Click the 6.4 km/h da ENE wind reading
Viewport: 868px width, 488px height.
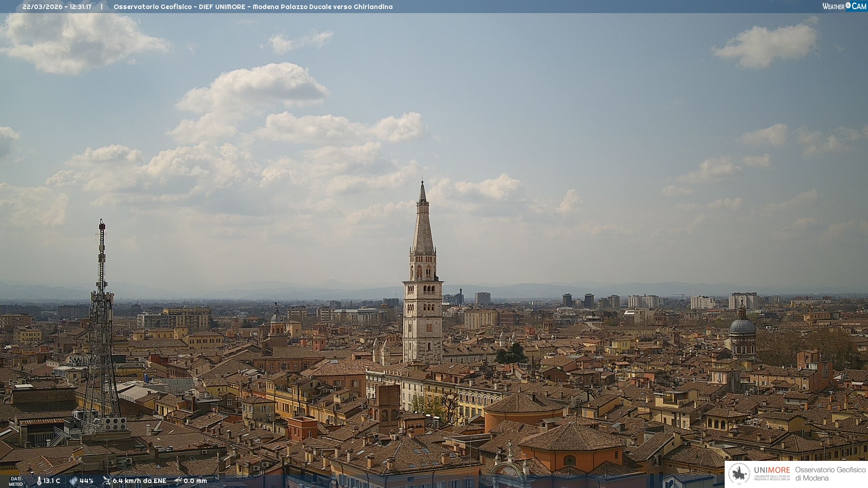(x=139, y=481)
